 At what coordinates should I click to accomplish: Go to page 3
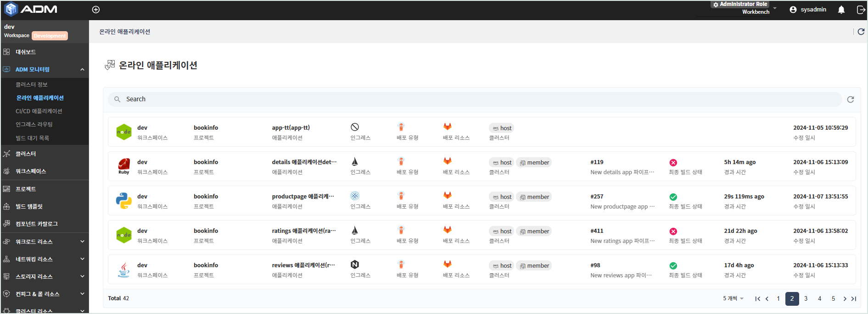(x=806, y=299)
